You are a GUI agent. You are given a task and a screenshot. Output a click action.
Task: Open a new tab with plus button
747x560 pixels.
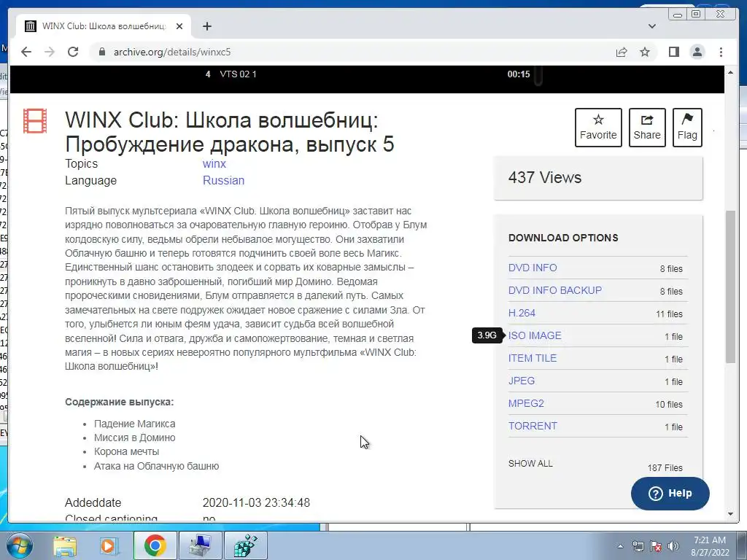pos(206,26)
